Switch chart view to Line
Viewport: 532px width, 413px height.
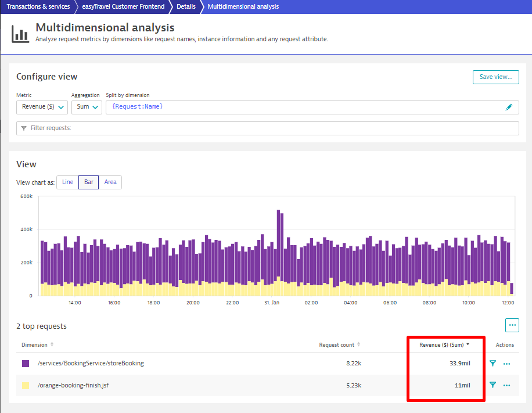click(67, 182)
